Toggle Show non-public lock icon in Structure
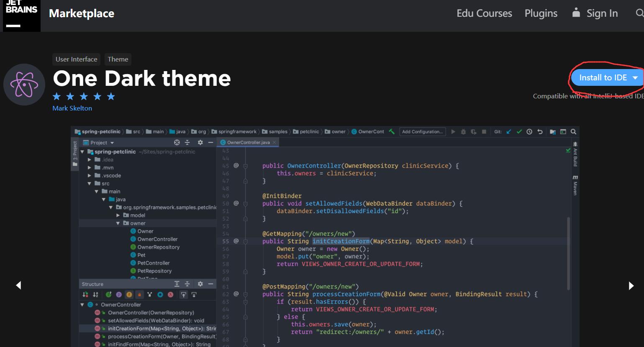This screenshot has width=644, height=347. click(x=139, y=295)
